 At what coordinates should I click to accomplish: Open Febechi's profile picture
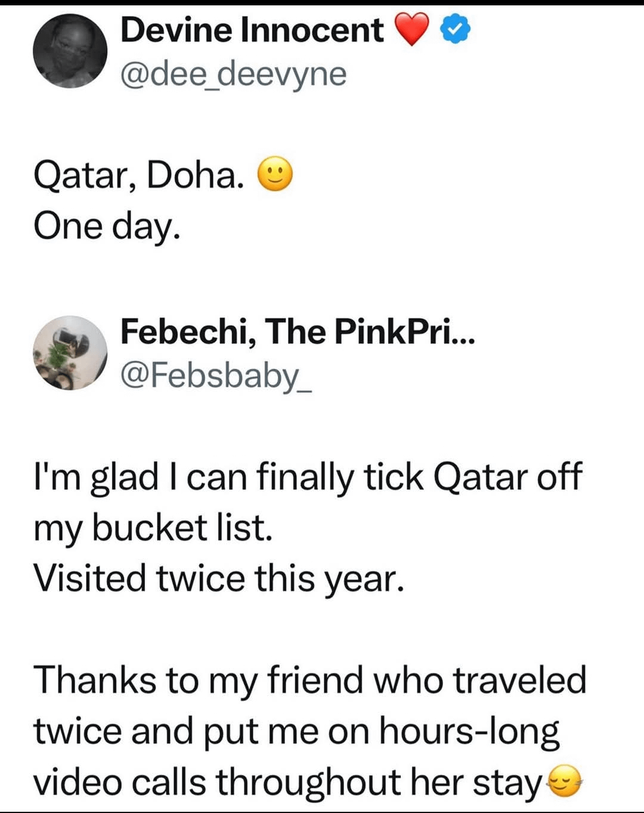[70, 353]
